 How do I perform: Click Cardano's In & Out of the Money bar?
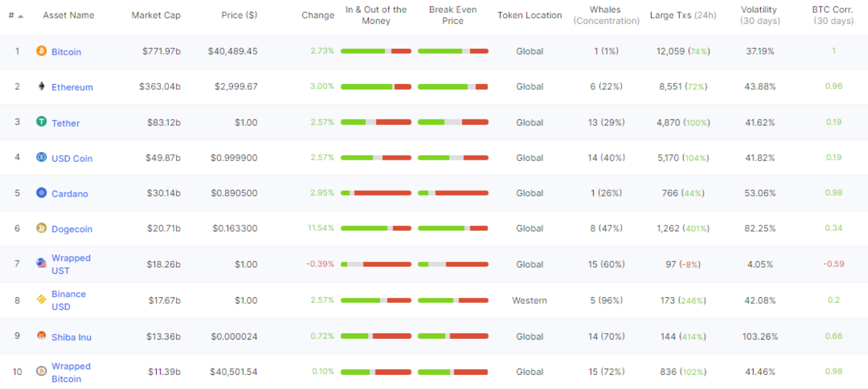pyautogui.click(x=376, y=193)
